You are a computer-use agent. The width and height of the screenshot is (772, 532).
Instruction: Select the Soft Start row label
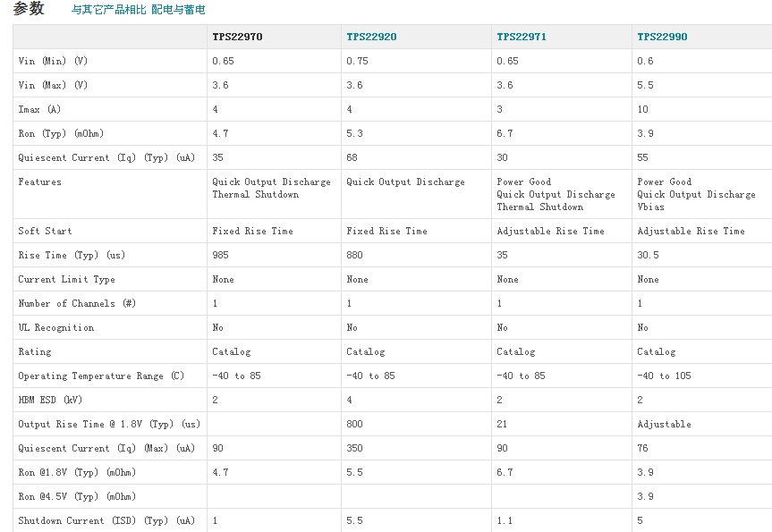click(x=45, y=231)
